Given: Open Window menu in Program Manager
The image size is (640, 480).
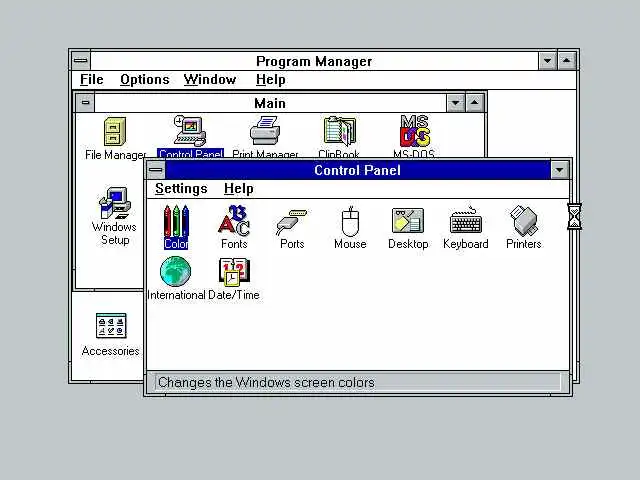Looking at the screenshot, I should pyautogui.click(x=210, y=80).
